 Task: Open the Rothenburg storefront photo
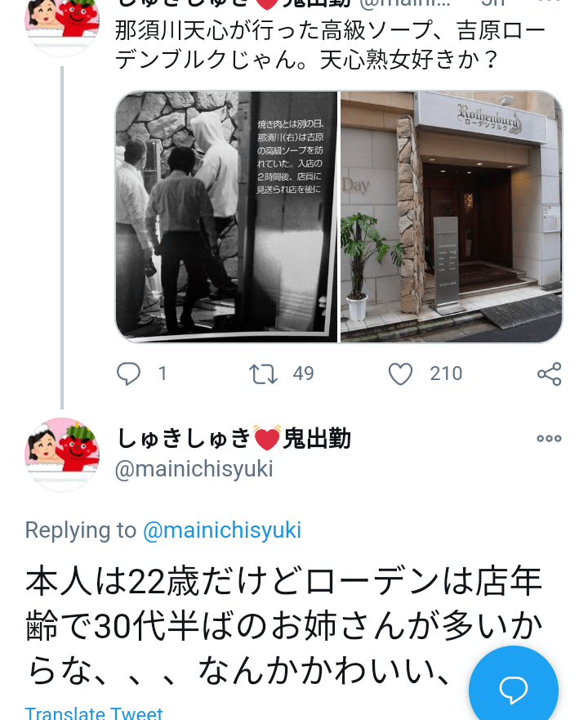[452, 217]
